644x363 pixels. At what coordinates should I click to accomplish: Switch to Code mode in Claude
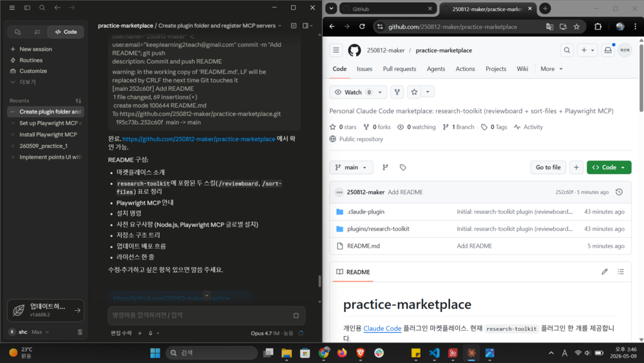pyautogui.click(x=66, y=32)
